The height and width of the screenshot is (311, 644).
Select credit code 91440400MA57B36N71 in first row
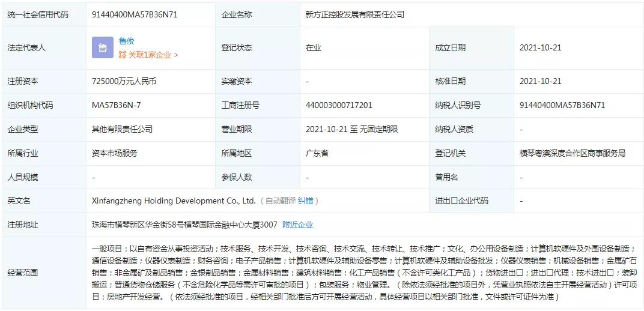tap(135, 15)
